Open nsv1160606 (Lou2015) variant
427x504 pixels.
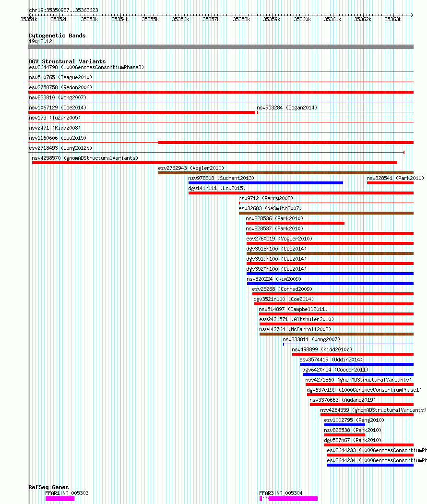58,138
